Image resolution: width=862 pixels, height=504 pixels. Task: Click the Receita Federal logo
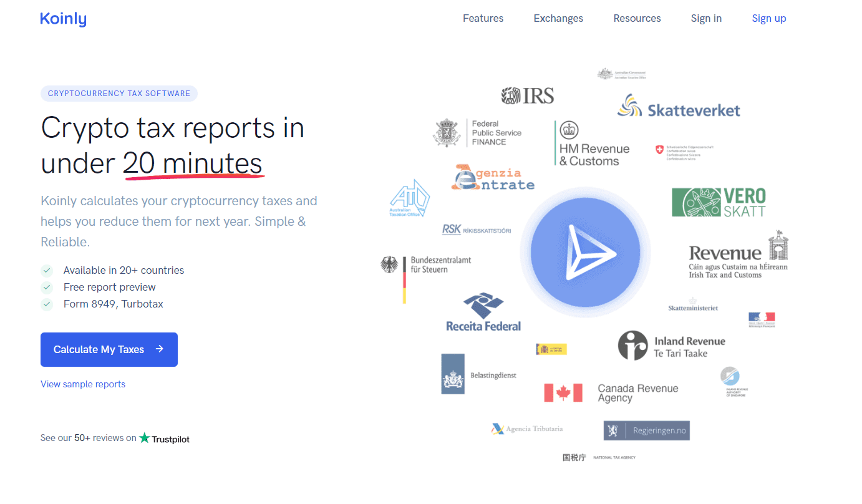click(x=483, y=311)
